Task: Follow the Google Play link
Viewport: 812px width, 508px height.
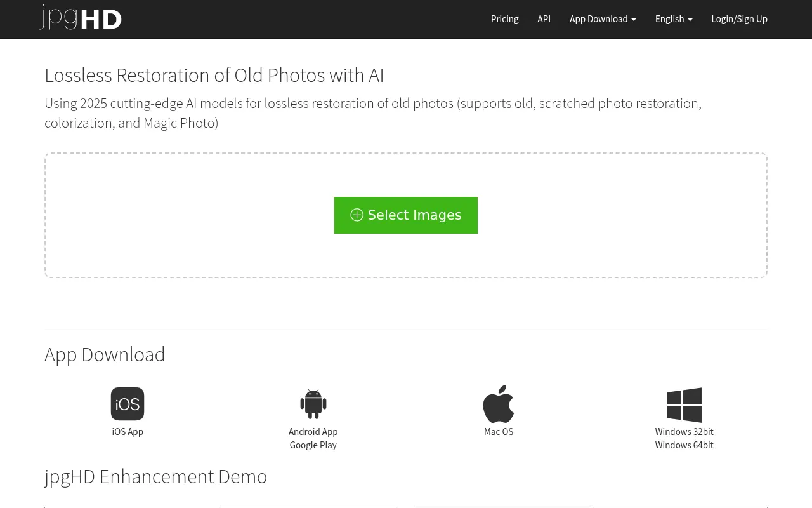Action: click(x=313, y=444)
